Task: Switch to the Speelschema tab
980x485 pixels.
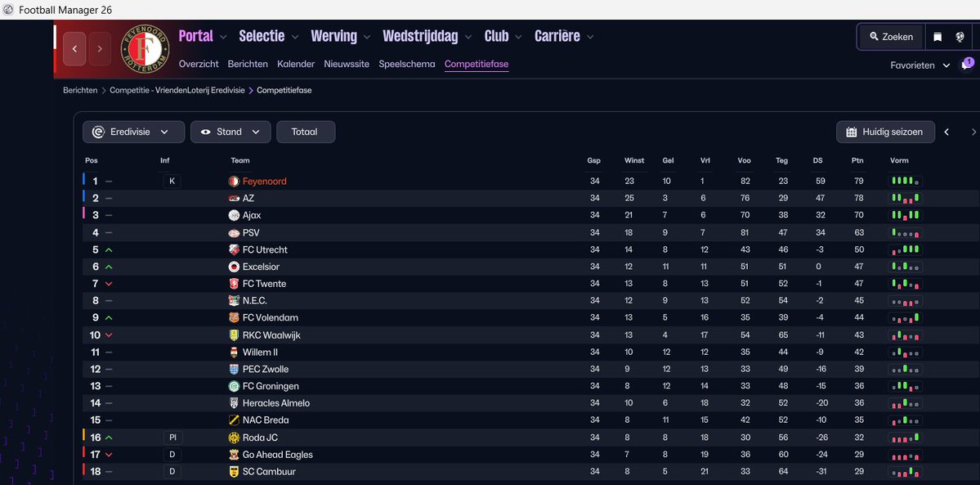Action: 407,64
